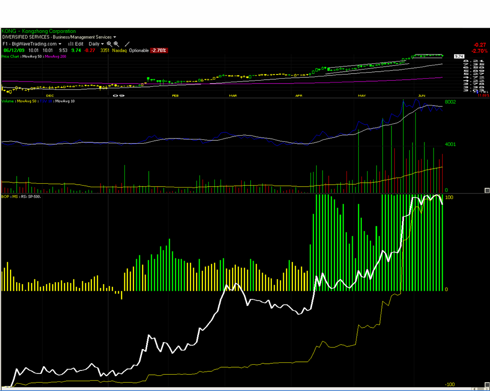Screen dimensions: 490x391
Task: Click the Optionable label
Action: tap(139, 50)
